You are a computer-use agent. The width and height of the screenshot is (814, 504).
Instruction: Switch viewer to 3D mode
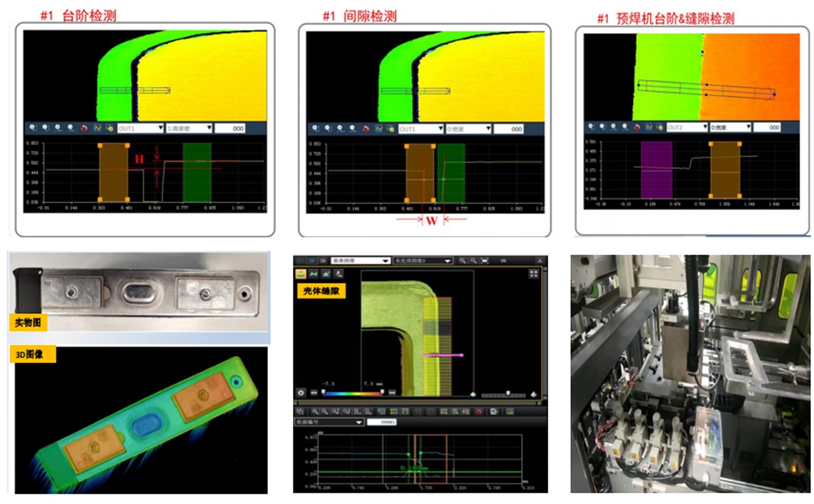[322, 260]
